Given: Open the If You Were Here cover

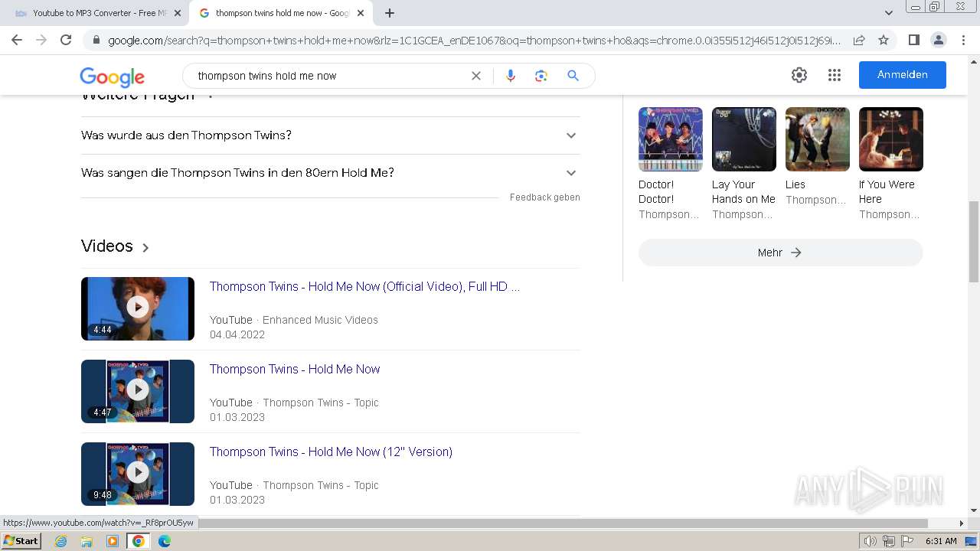Looking at the screenshot, I should 891,139.
